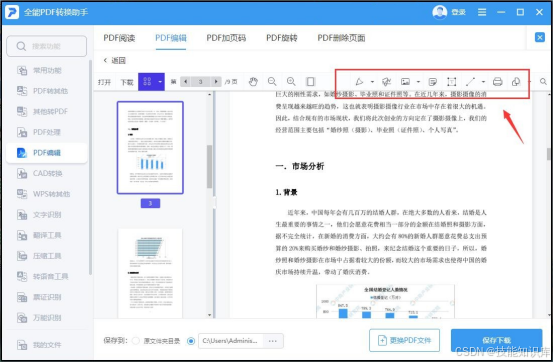Click the print icon

(x=497, y=82)
